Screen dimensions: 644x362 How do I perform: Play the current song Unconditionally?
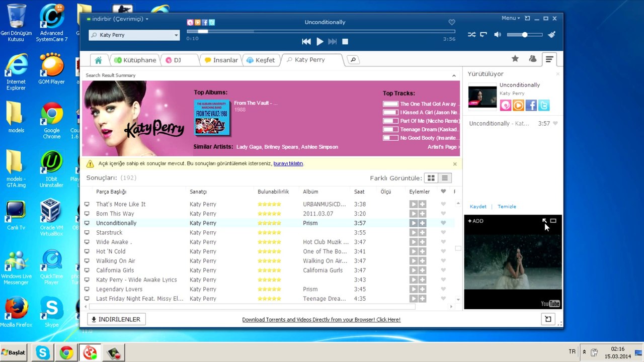pos(319,42)
